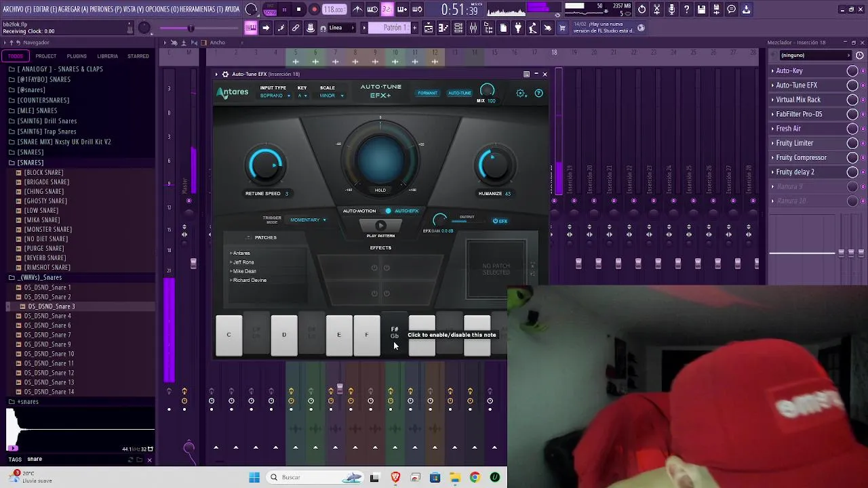Open the Input Type Soprano dropdown
This screenshot has width=868, height=488.
pyautogui.click(x=275, y=96)
